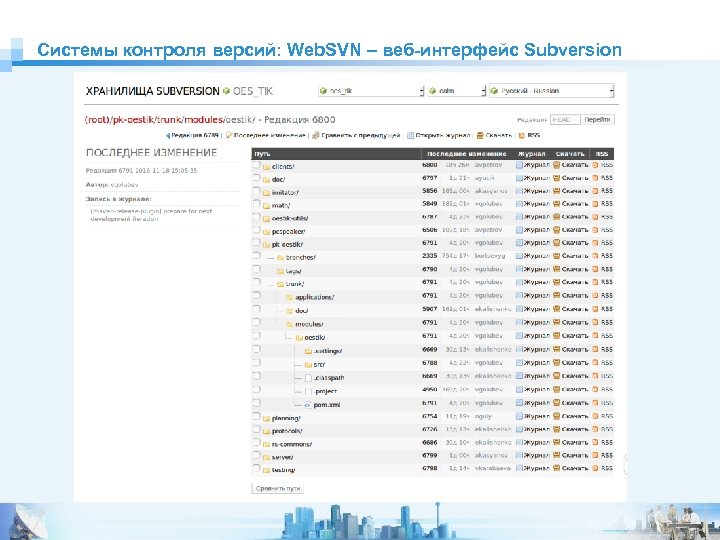Click the pom.xml file icon
720x540 pixels.
point(308,405)
